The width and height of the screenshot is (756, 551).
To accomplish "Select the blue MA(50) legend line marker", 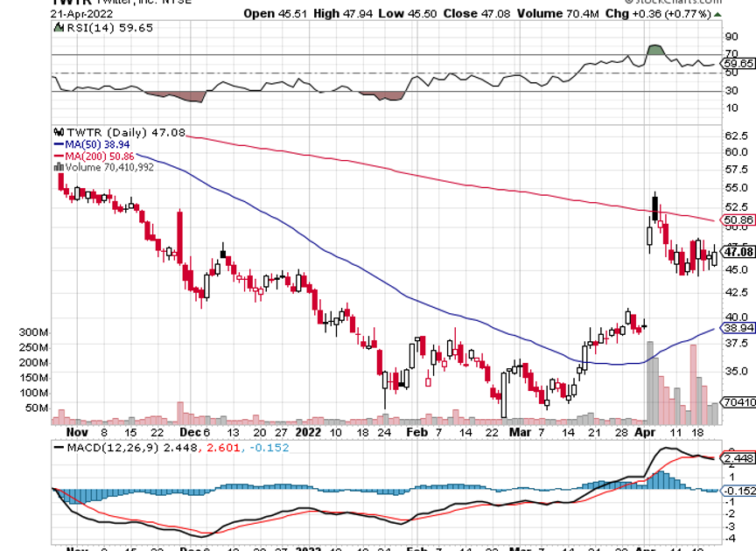I will click(x=58, y=143).
